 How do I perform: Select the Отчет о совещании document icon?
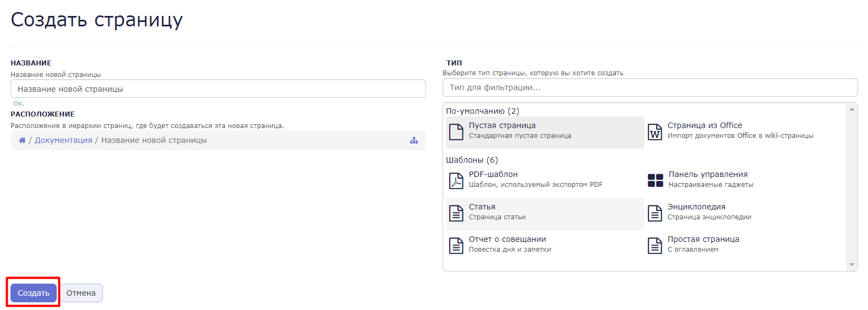click(456, 246)
